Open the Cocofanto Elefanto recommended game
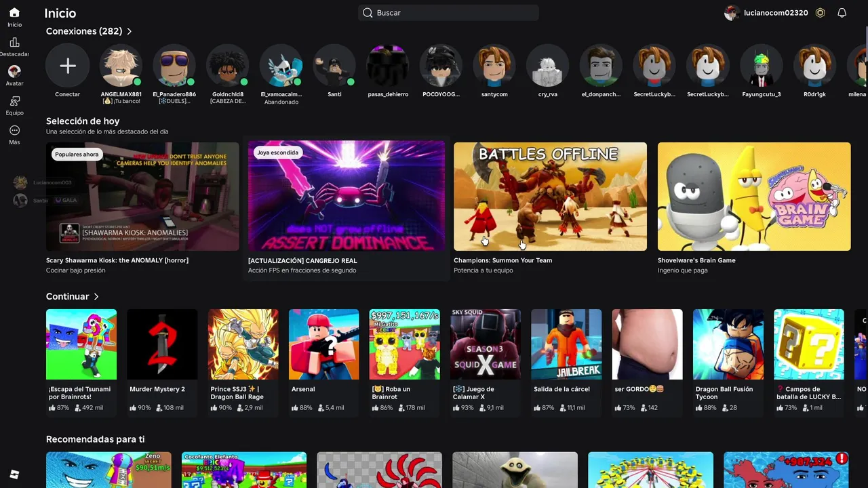Viewport: 868px width, 488px height. [x=244, y=470]
